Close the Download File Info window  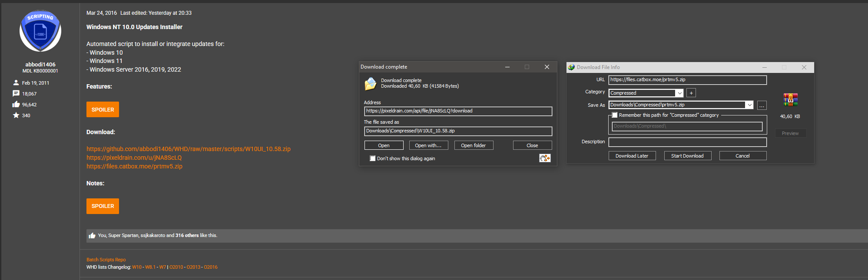click(804, 67)
